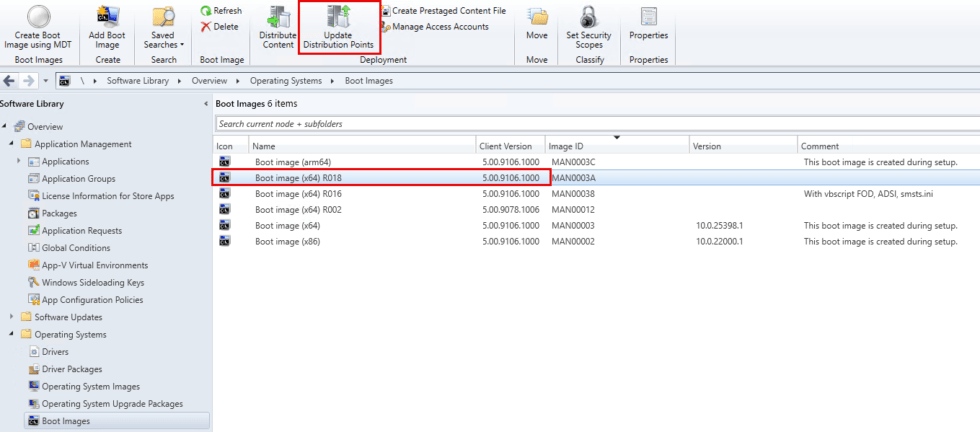Click Create Boot Image using MDT
Viewport: 980px width, 432px height.
pyautogui.click(x=39, y=28)
